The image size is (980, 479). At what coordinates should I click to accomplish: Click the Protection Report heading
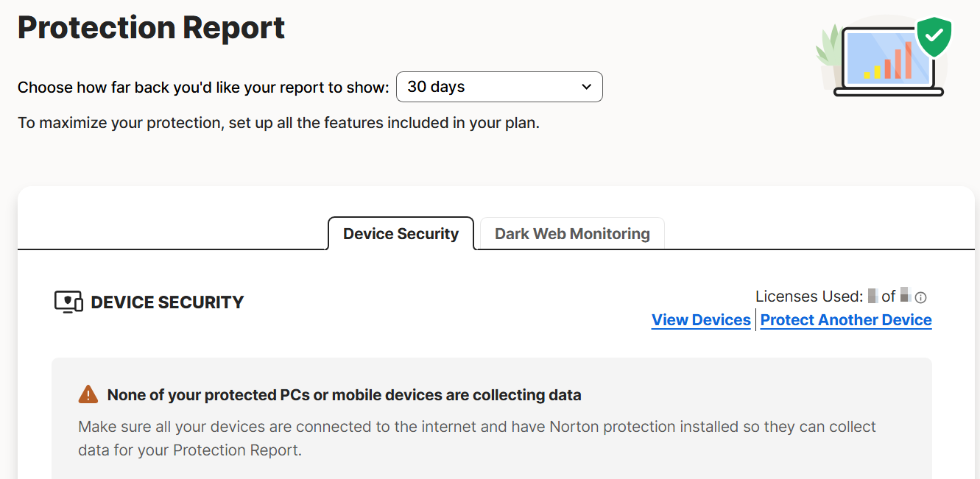tap(151, 27)
